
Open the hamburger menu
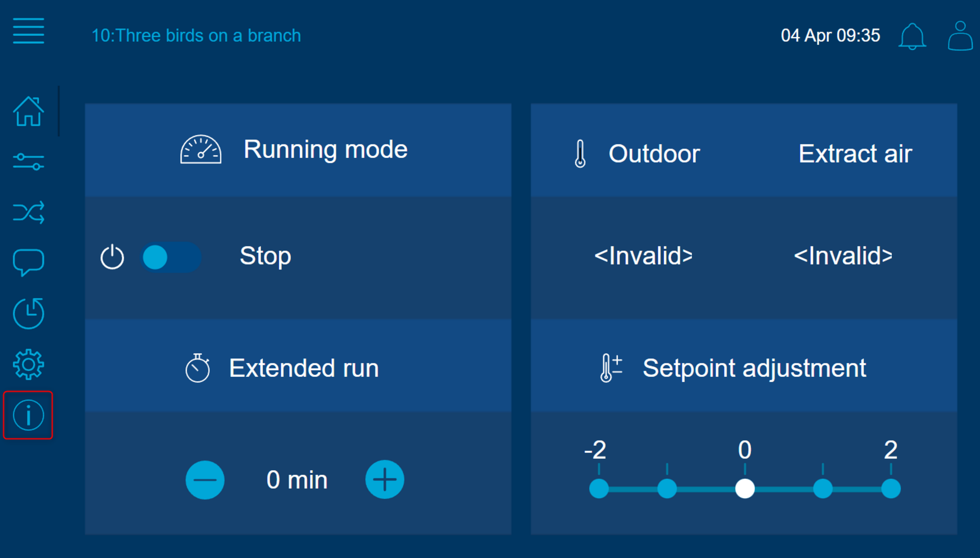[29, 31]
